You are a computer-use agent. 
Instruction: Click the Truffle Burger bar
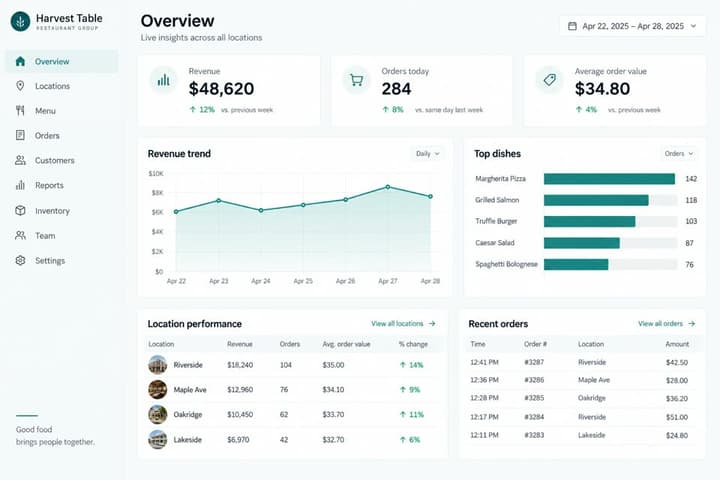[590, 221]
